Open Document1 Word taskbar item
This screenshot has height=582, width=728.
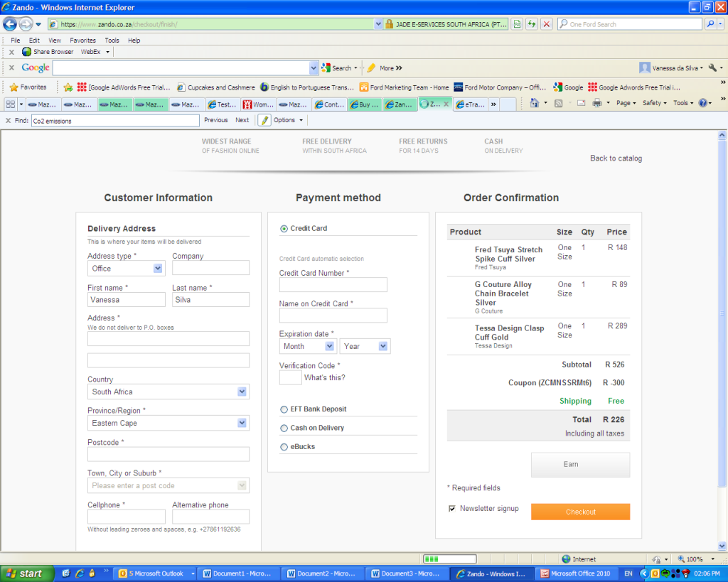239,573
